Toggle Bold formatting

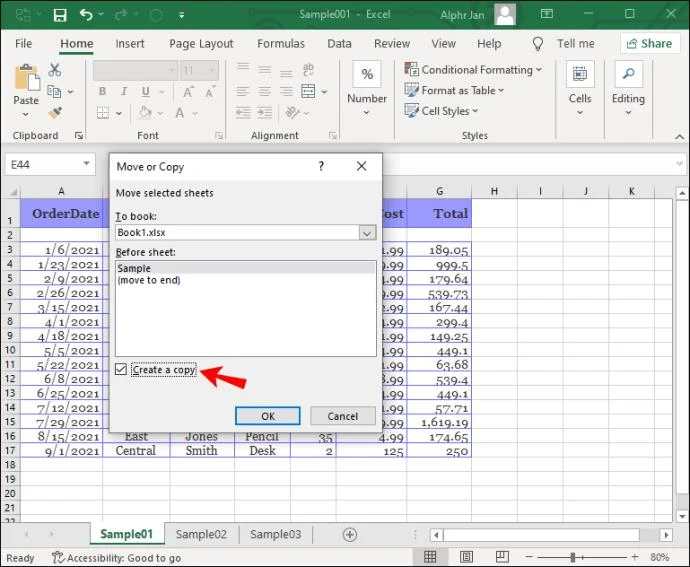(x=102, y=92)
